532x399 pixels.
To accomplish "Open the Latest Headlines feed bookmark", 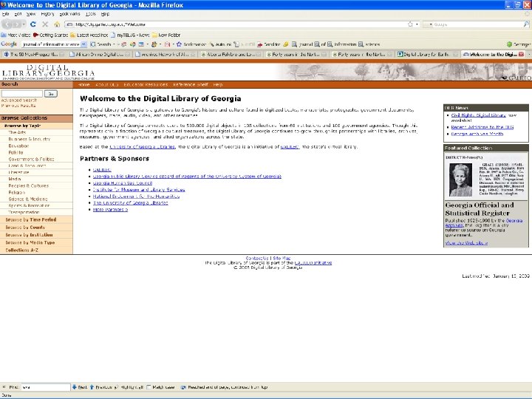I will tap(89, 35).
